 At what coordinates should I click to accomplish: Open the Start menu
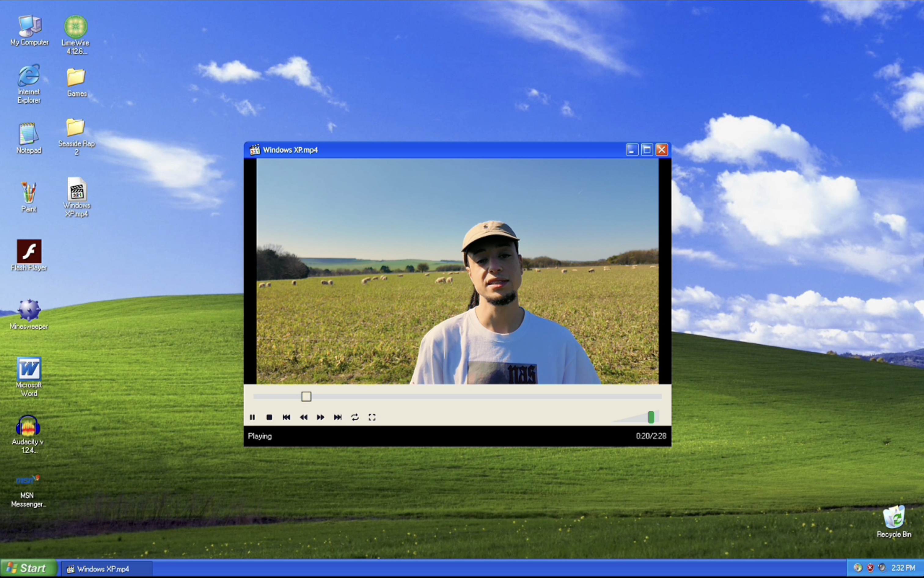[29, 569]
